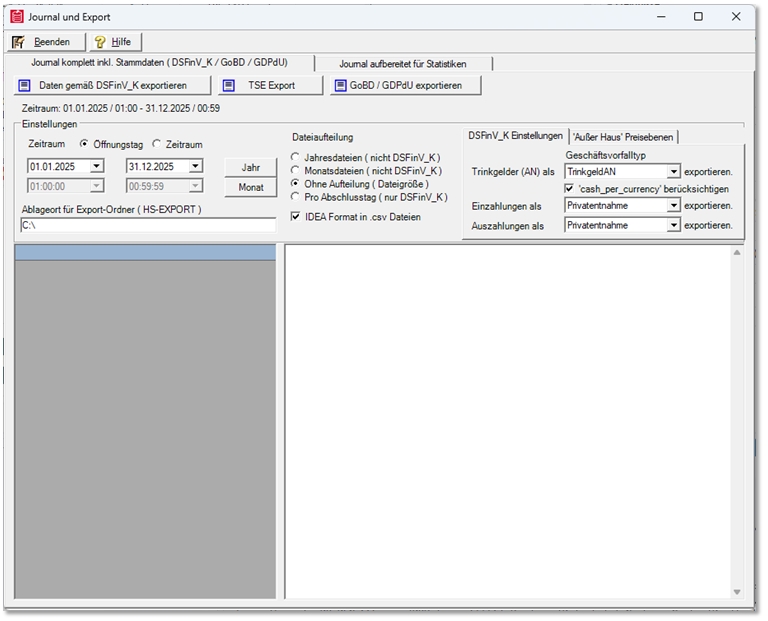Click the Ablageort export folder path field
This screenshot has height=621, width=768.
(x=148, y=226)
